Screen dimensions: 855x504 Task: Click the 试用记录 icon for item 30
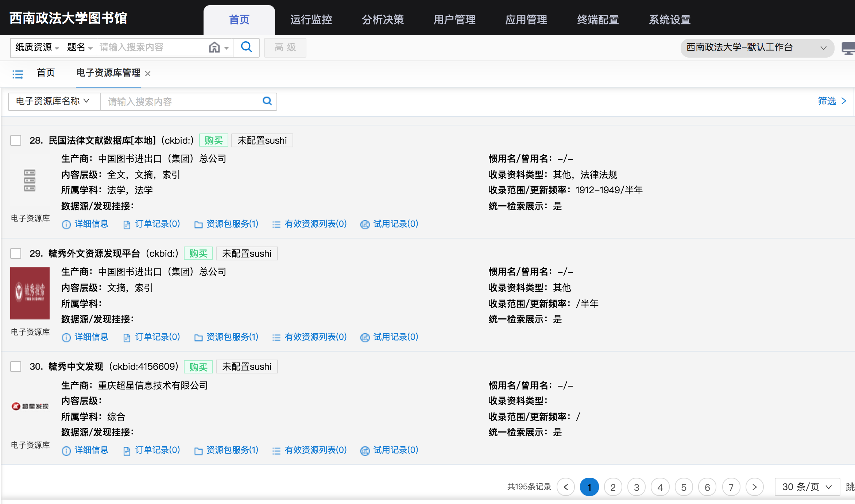(x=365, y=450)
